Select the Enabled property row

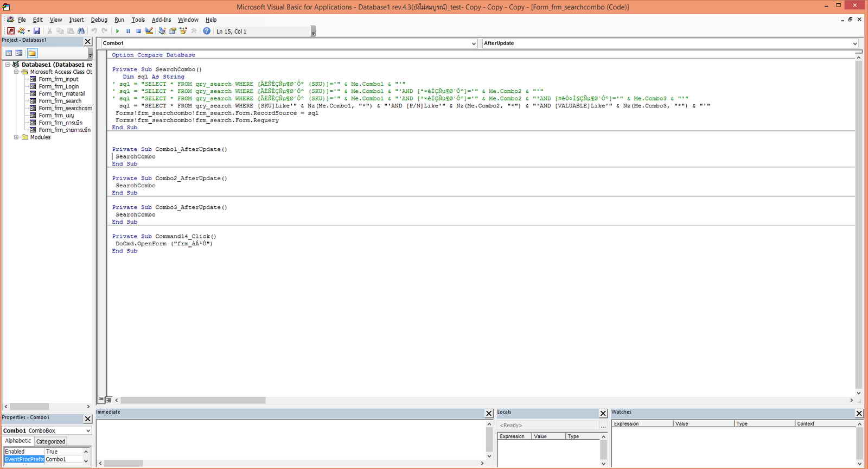(x=43, y=452)
